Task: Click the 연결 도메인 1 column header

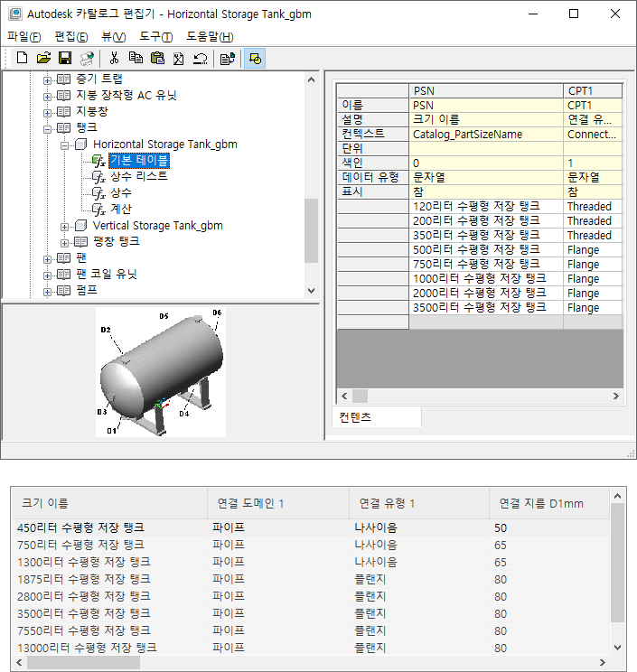Action: (x=278, y=503)
